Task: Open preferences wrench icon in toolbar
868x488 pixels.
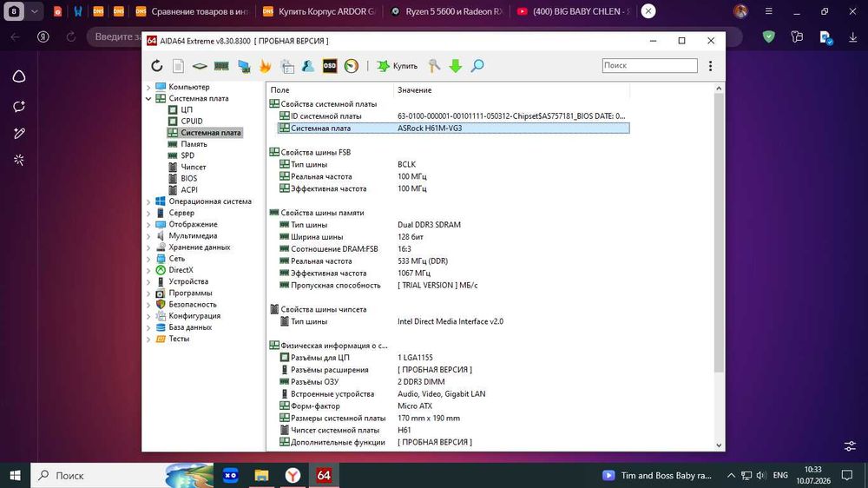Action: click(x=434, y=66)
